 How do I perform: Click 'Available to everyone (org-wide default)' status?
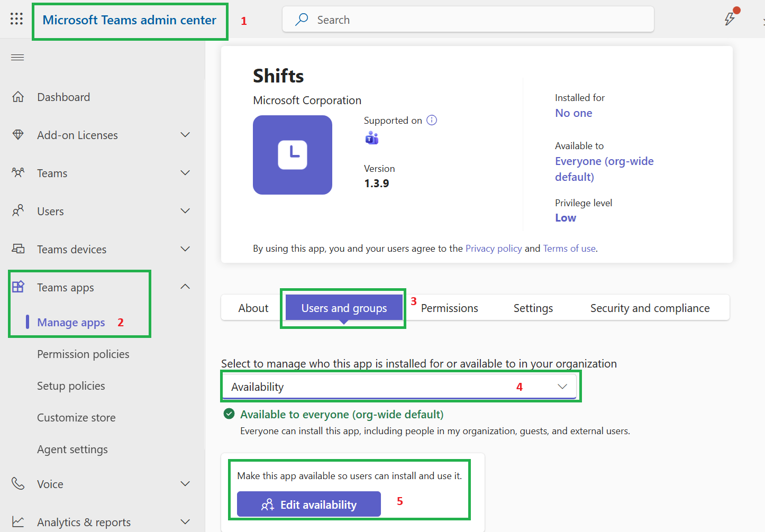342,414
